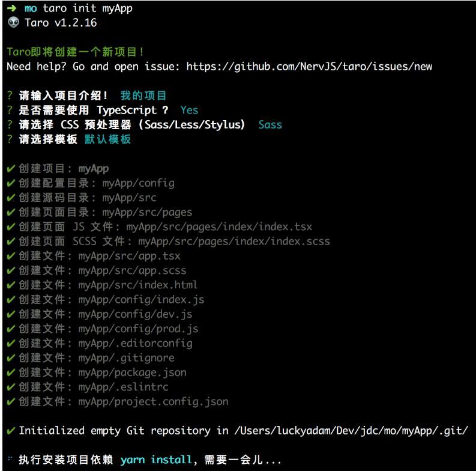The image size is (476, 471).
Task: Click the text '需要一会儿...'
Action: pos(243,460)
